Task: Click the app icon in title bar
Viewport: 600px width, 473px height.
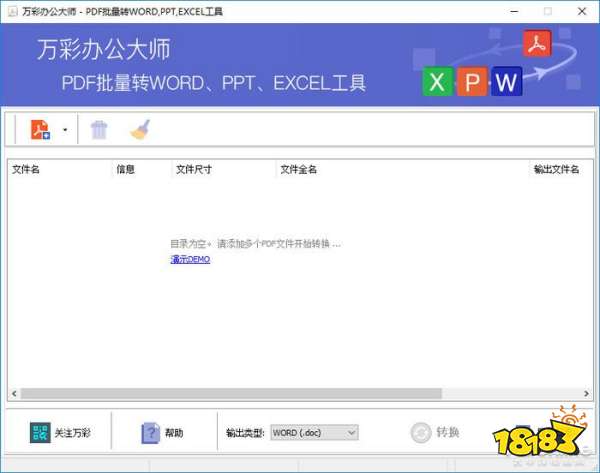Action: click(x=12, y=11)
